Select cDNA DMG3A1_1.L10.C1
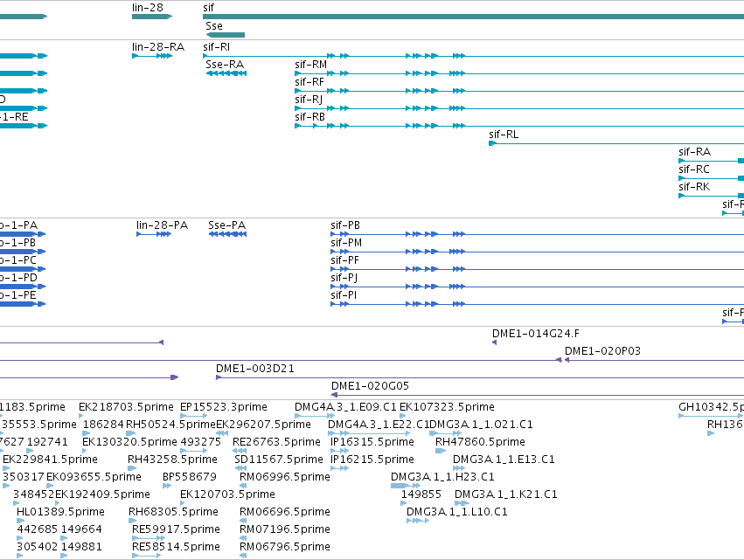Image resolution: width=744 pixels, height=560 pixels. pos(457,513)
